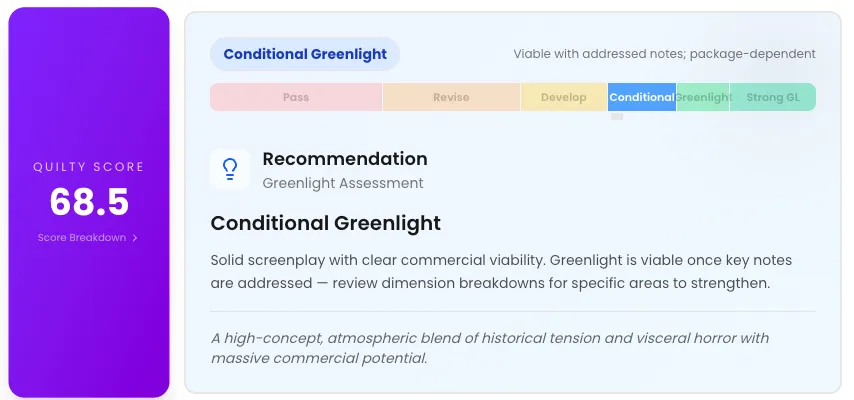Click the Recommendation heading

point(344,158)
